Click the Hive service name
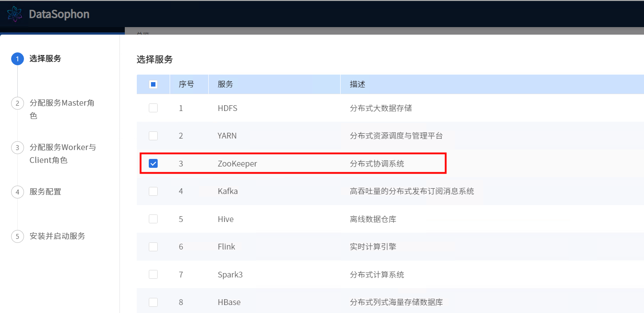 click(226, 219)
